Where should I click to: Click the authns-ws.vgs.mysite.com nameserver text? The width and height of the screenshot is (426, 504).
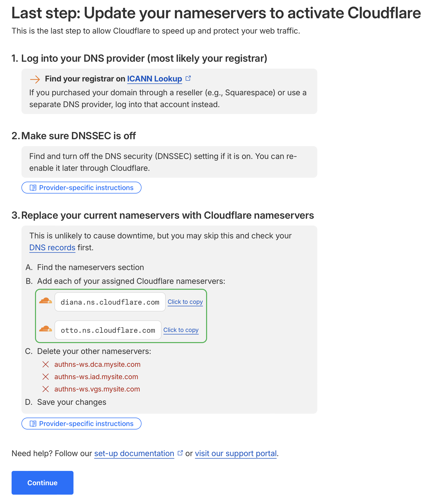pos(97,389)
